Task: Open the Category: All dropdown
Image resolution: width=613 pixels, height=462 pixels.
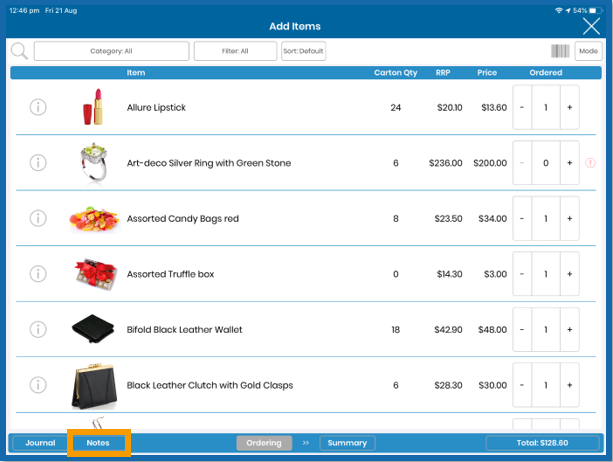Action: [111, 51]
